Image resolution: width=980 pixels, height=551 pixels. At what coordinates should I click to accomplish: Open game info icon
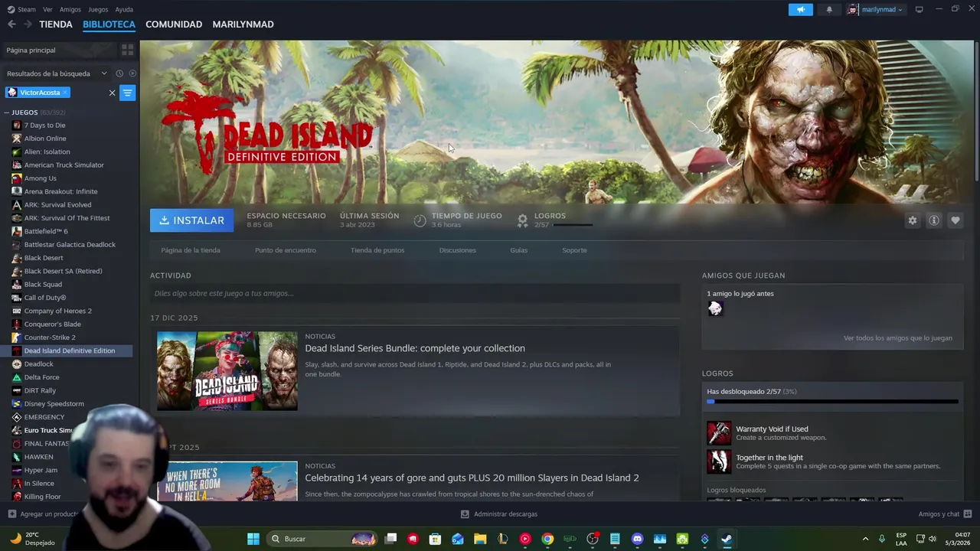pyautogui.click(x=933, y=220)
